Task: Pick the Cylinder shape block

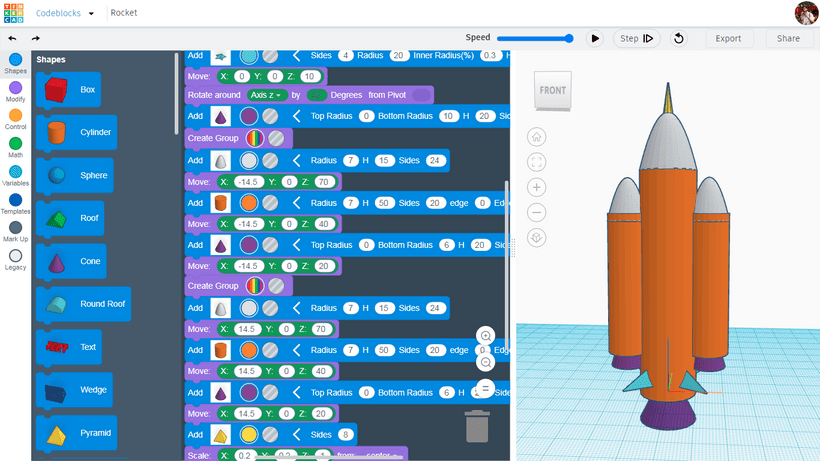Action: (77, 132)
